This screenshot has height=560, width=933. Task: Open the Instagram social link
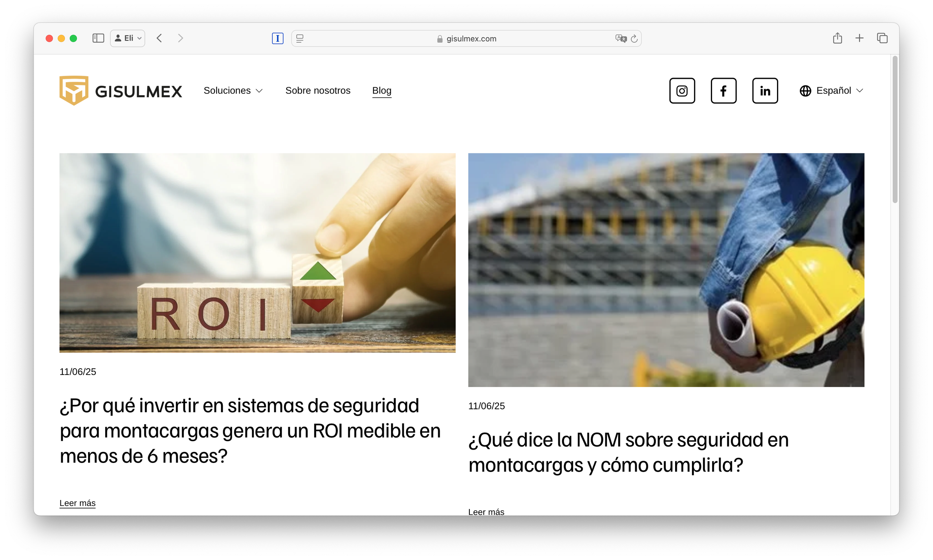point(681,91)
